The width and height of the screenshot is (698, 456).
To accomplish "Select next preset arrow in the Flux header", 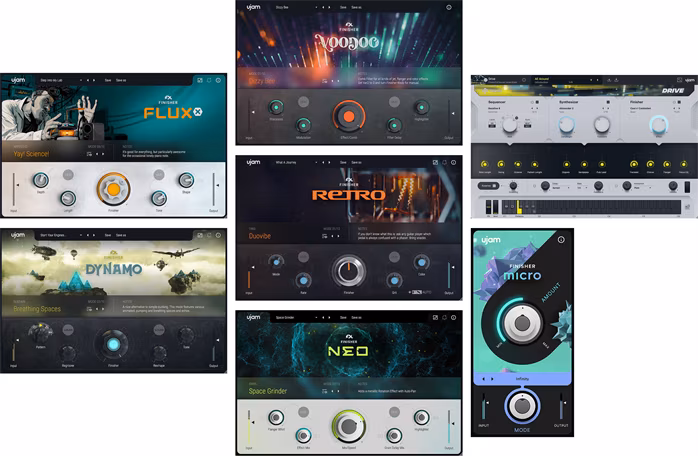I will tap(94, 80).
